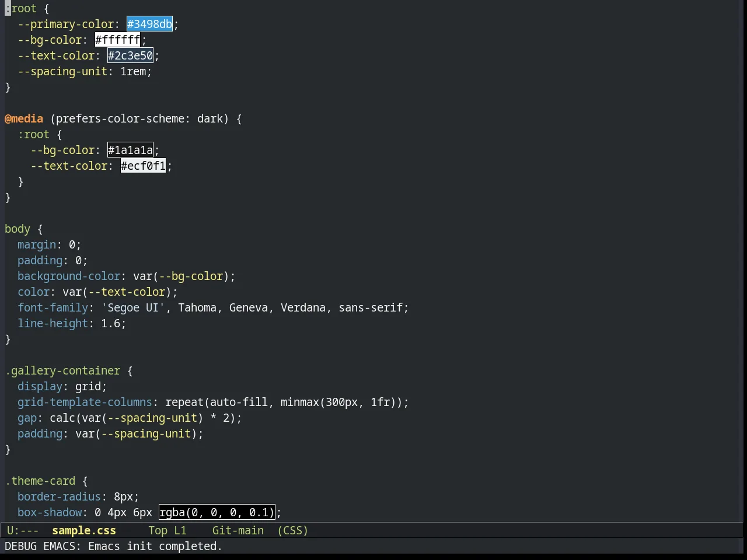Click the 1rem value
This screenshot has height=560, width=747.
133,71
